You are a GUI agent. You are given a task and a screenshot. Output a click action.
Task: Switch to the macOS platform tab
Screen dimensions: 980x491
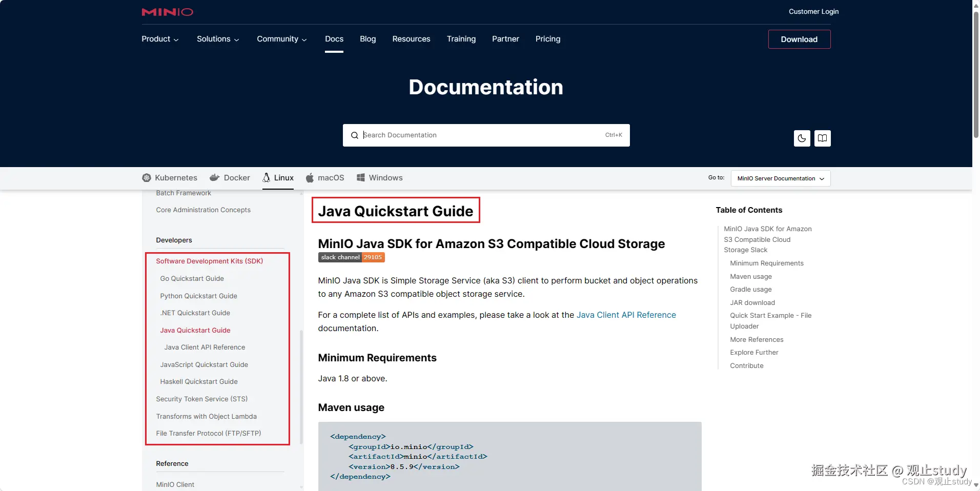tap(325, 178)
